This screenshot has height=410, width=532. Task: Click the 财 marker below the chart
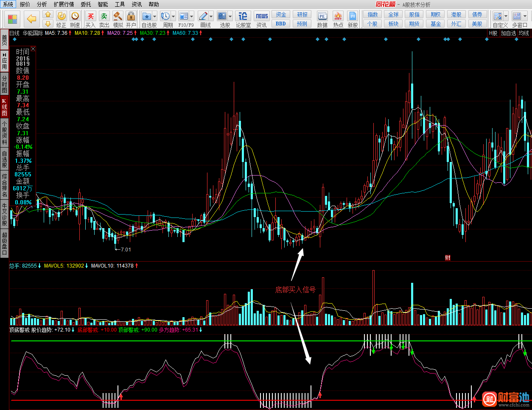pos(448,257)
